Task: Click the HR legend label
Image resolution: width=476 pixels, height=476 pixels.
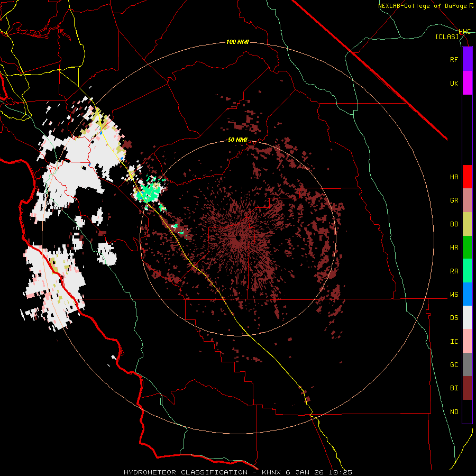Action: pos(454,248)
